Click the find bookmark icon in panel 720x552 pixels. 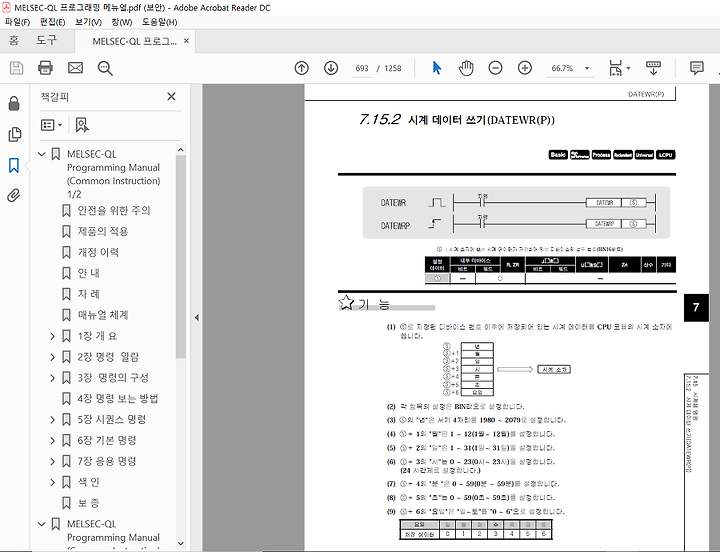click(82, 125)
